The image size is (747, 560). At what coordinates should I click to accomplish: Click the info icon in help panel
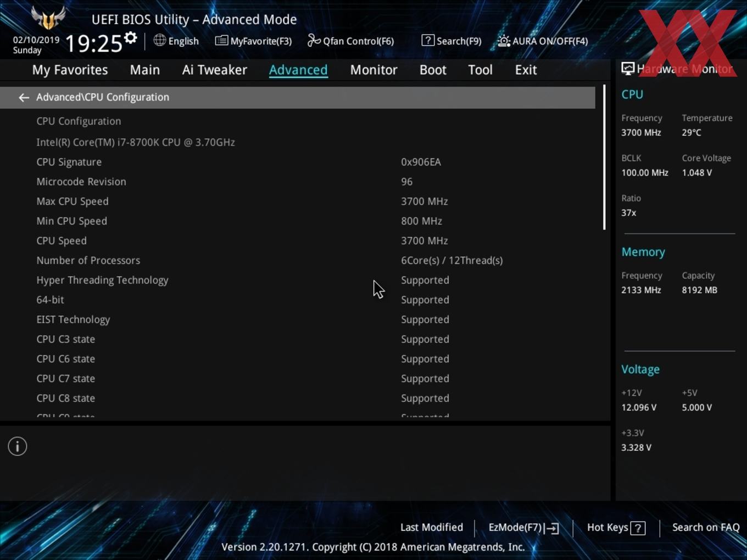[18, 446]
